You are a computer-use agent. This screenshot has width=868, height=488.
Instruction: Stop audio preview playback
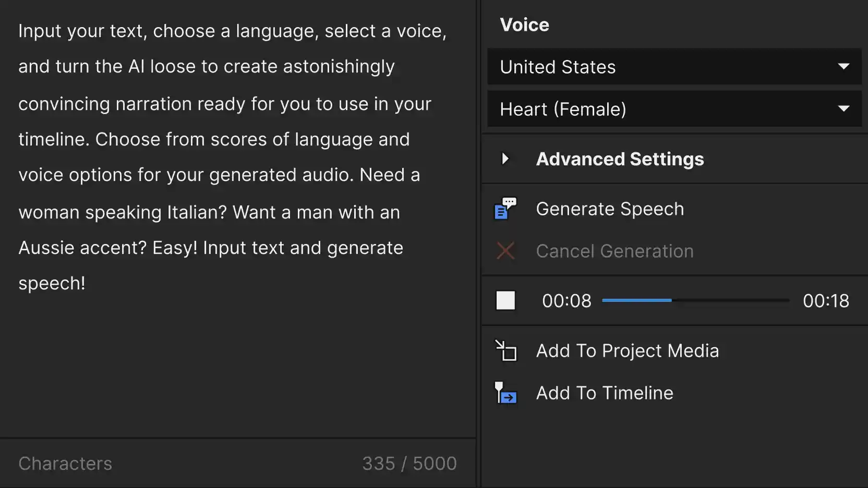click(505, 300)
